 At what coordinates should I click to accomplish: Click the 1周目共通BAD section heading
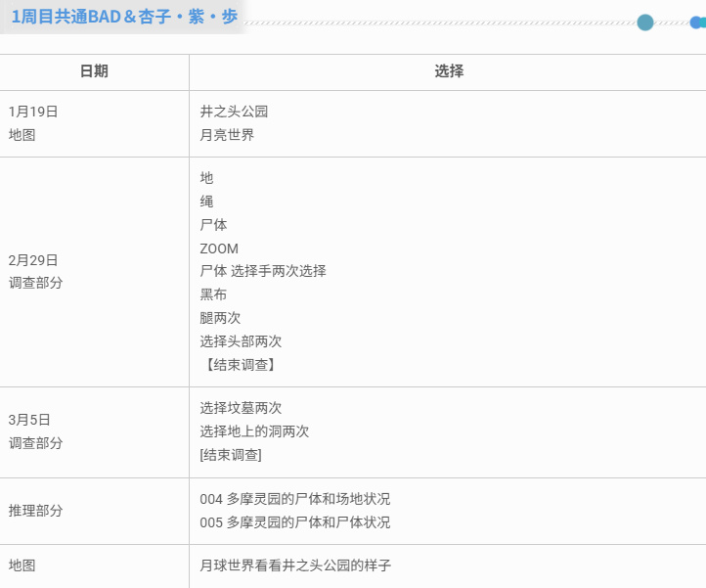(x=124, y=17)
